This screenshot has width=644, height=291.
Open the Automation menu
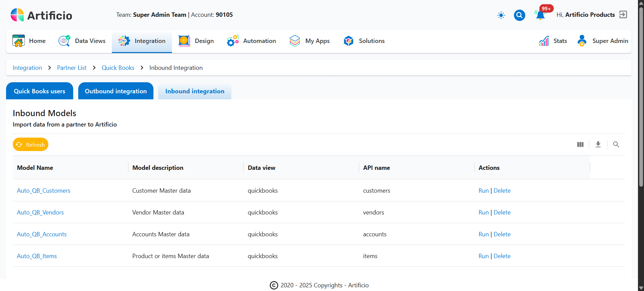point(251,41)
